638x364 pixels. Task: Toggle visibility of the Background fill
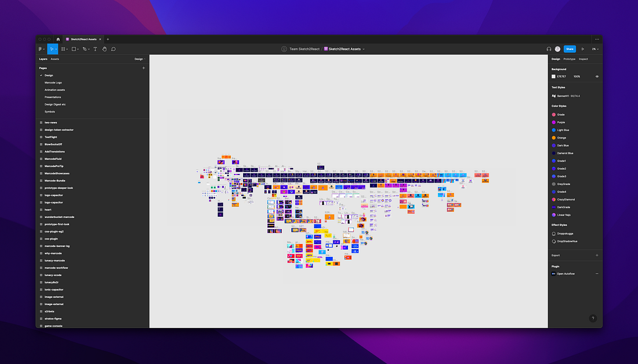(597, 77)
